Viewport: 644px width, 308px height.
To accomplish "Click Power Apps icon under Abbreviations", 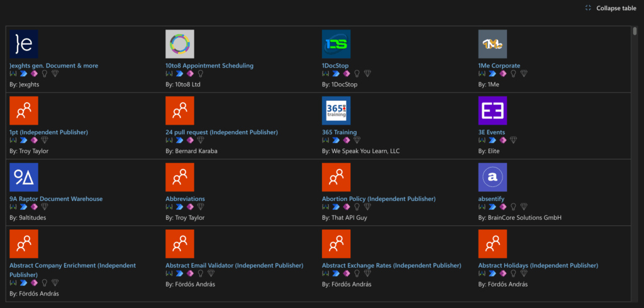I will 190,207.
